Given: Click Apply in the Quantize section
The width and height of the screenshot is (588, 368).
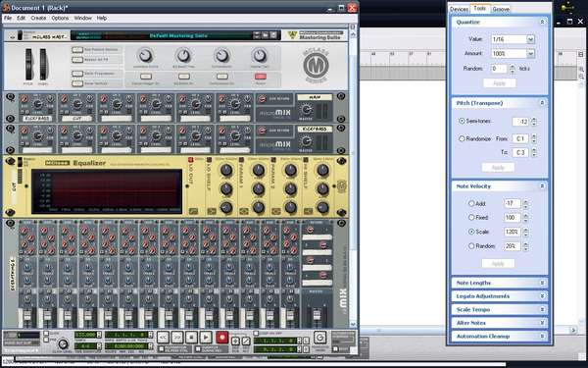Looking at the screenshot, I should click(499, 83).
